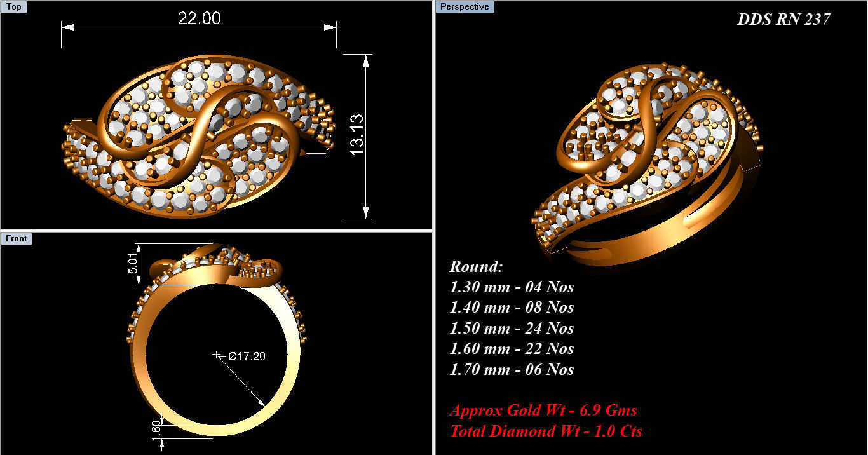This screenshot has height=455, width=868.
Task: Click the Approx Gold Wt - 6.9 Gms text
Action: pyautogui.click(x=543, y=411)
